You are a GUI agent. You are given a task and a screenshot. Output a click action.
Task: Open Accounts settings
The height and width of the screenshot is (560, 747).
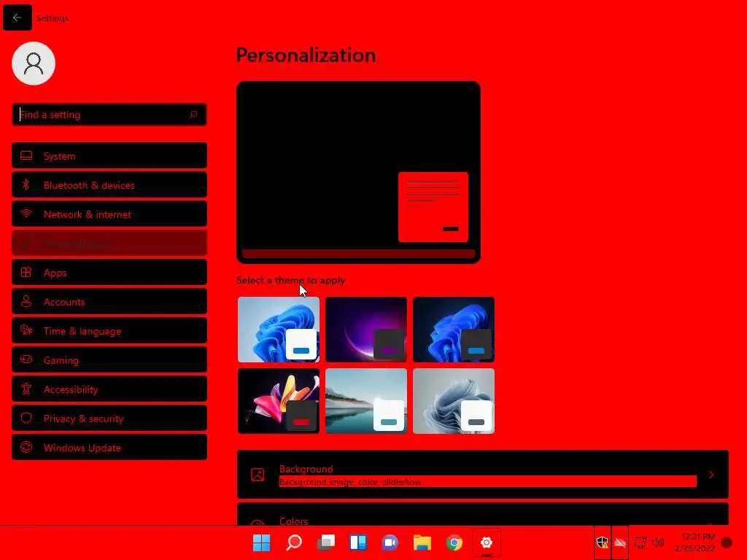(109, 301)
